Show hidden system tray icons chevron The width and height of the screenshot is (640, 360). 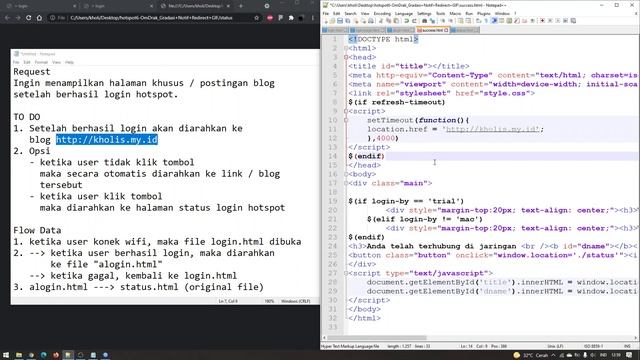tap(553, 355)
